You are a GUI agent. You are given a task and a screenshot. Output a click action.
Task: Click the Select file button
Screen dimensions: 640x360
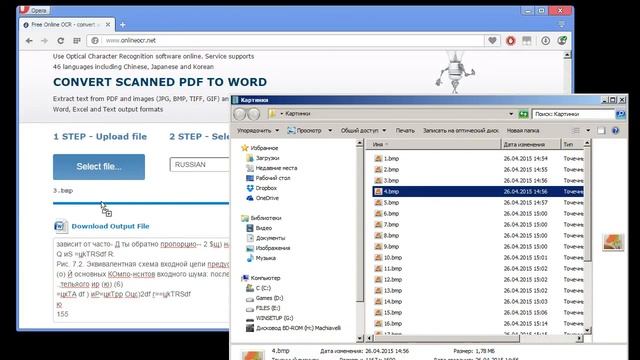99,167
